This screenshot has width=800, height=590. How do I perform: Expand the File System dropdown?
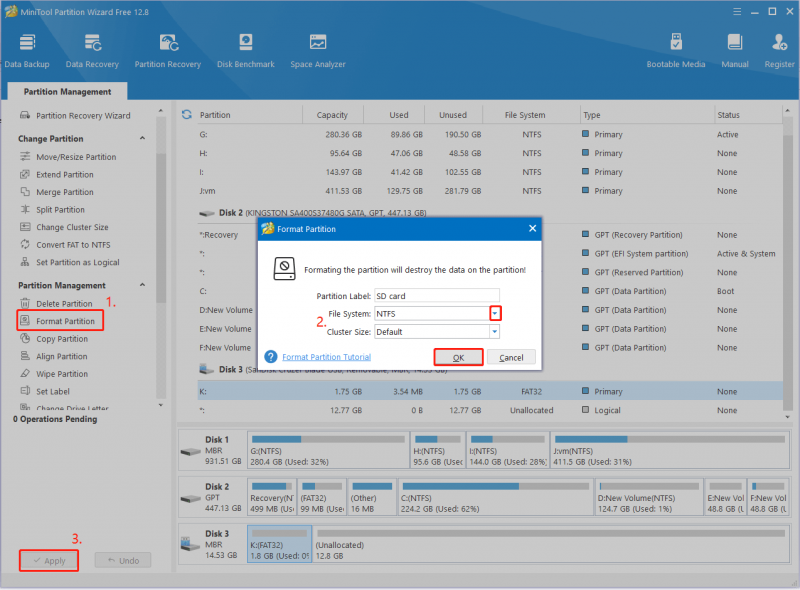[x=495, y=313]
